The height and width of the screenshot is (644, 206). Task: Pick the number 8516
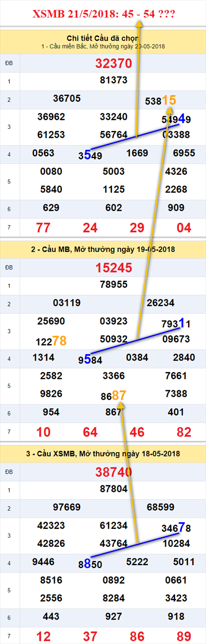click(x=51, y=580)
